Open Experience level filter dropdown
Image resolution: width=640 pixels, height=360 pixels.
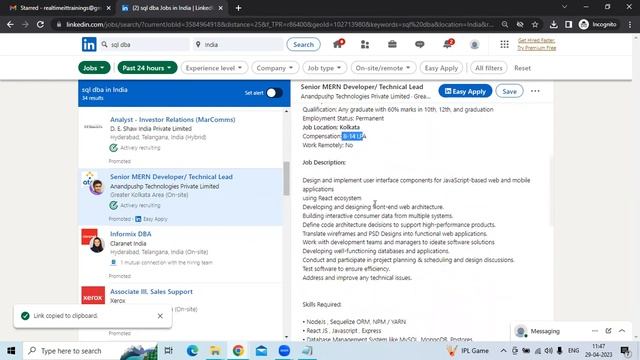coord(214,68)
